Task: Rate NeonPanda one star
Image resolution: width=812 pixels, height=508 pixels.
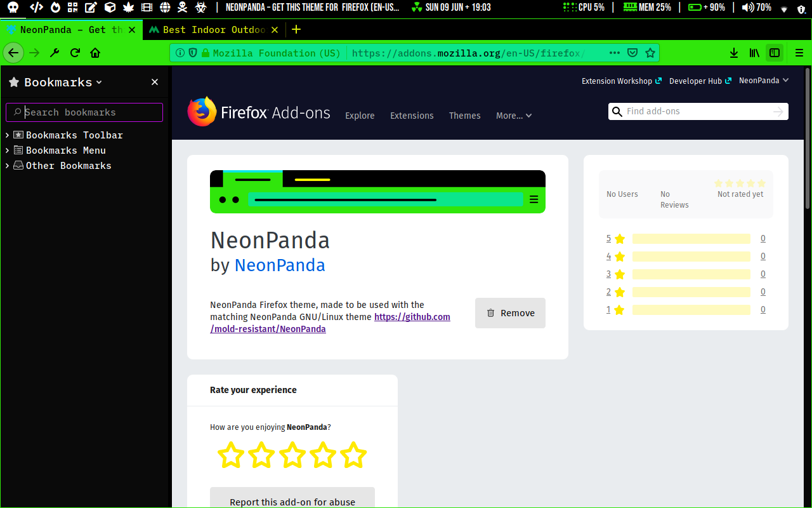Action: pyautogui.click(x=231, y=455)
